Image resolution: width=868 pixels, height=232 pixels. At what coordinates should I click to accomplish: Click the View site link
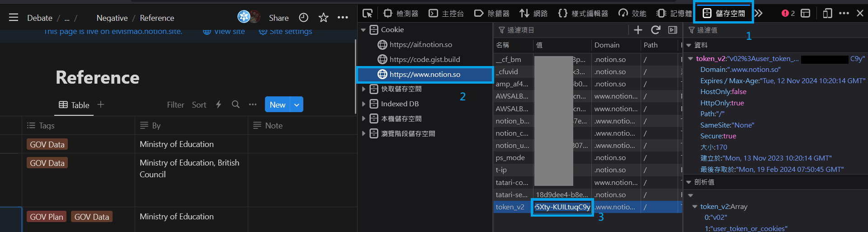coord(224,32)
